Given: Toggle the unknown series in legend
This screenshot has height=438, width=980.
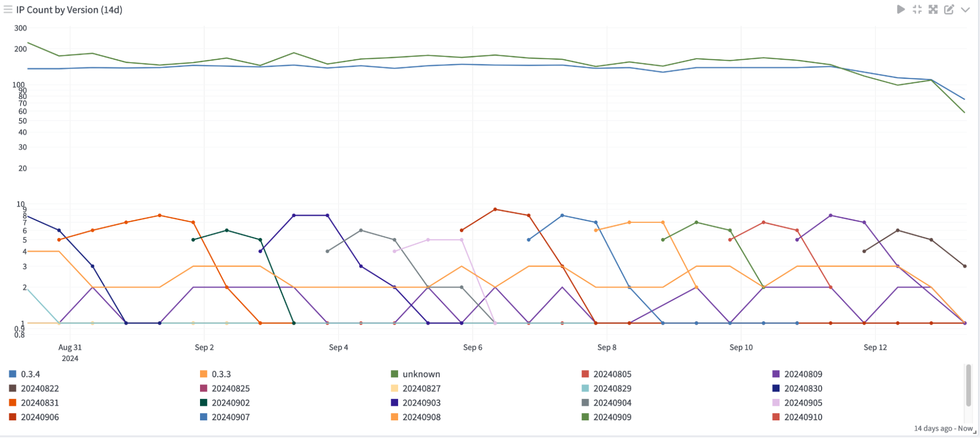Looking at the screenshot, I should (416, 374).
